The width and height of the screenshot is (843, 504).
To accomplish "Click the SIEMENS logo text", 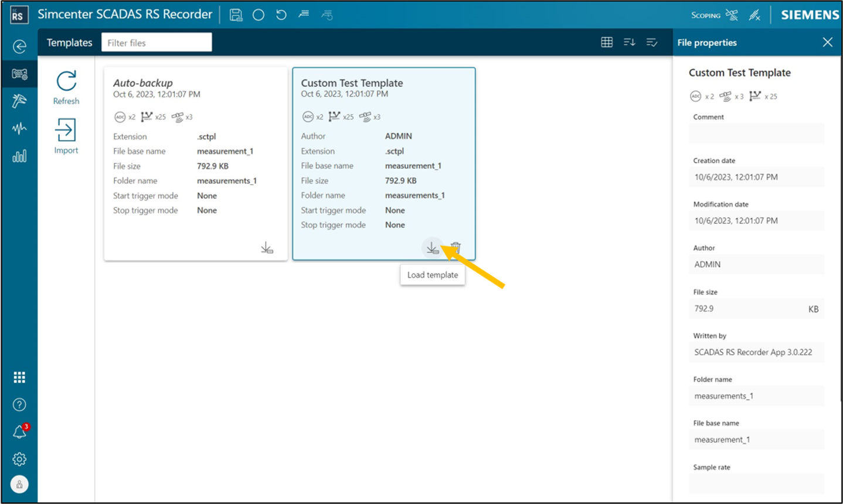I will (810, 15).
